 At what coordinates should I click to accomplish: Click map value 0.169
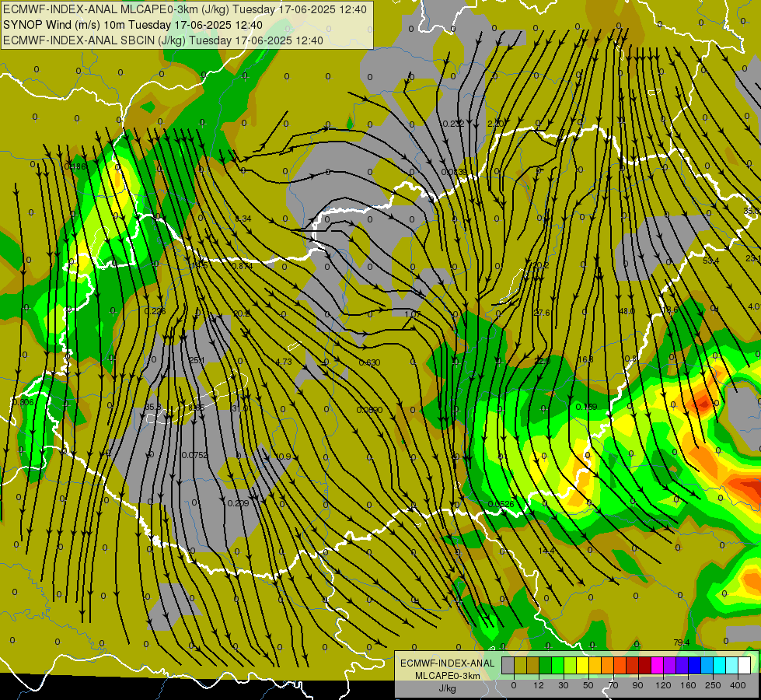pyautogui.click(x=586, y=407)
